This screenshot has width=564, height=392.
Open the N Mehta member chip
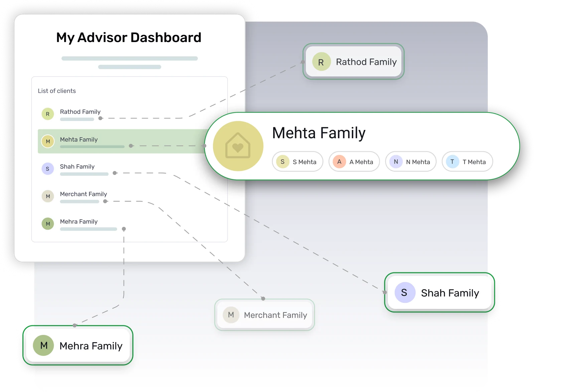(411, 162)
